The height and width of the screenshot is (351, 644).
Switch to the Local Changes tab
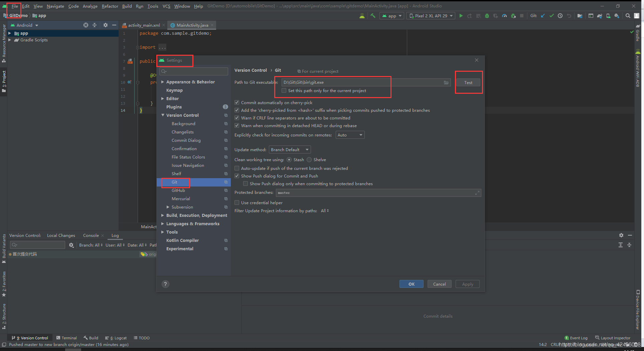click(x=61, y=235)
